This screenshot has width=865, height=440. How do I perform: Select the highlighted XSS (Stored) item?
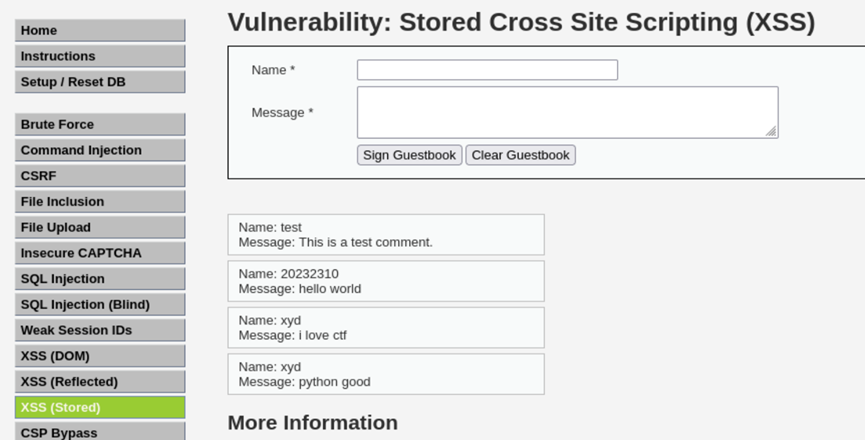pos(100,407)
